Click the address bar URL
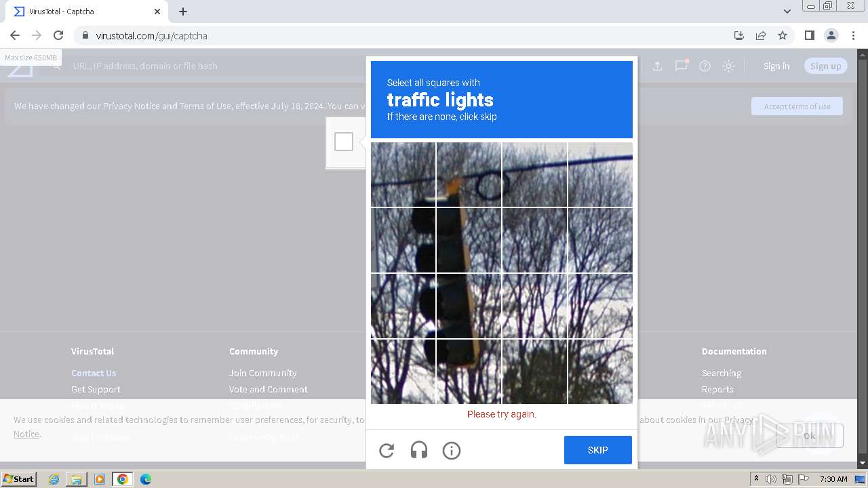868x488 pixels. pos(151,35)
